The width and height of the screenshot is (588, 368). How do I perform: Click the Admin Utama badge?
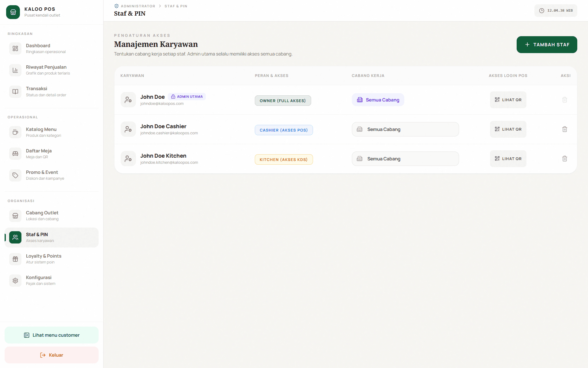pos(187,97)
